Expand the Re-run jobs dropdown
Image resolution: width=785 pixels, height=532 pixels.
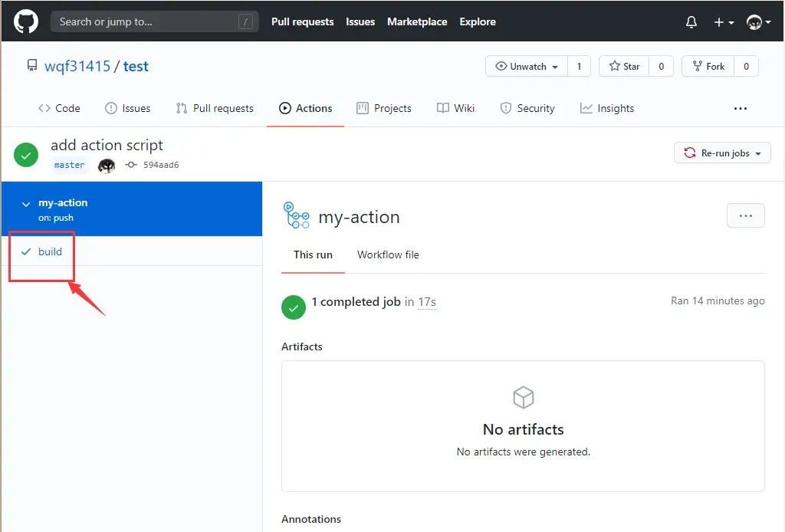[722, 153]
